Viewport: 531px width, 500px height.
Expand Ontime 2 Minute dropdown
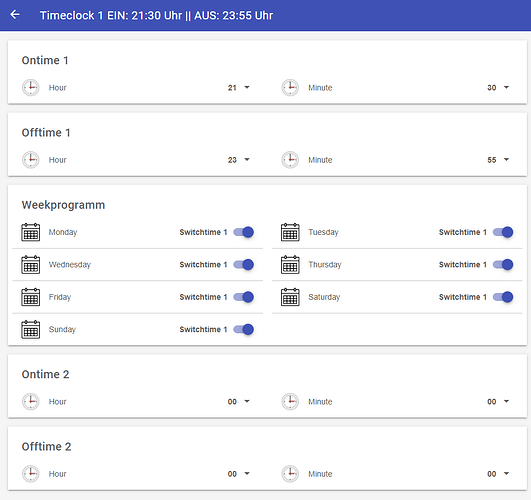(x=498, y=402)
